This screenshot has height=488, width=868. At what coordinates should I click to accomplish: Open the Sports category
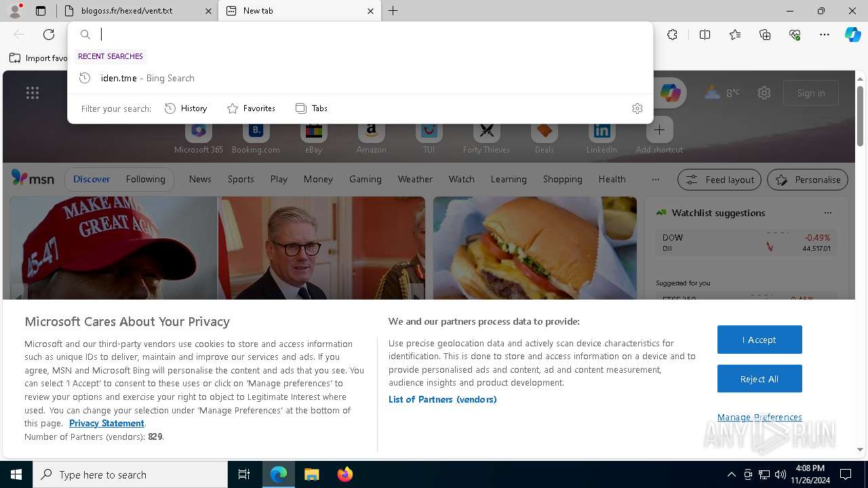pos(241,179)
